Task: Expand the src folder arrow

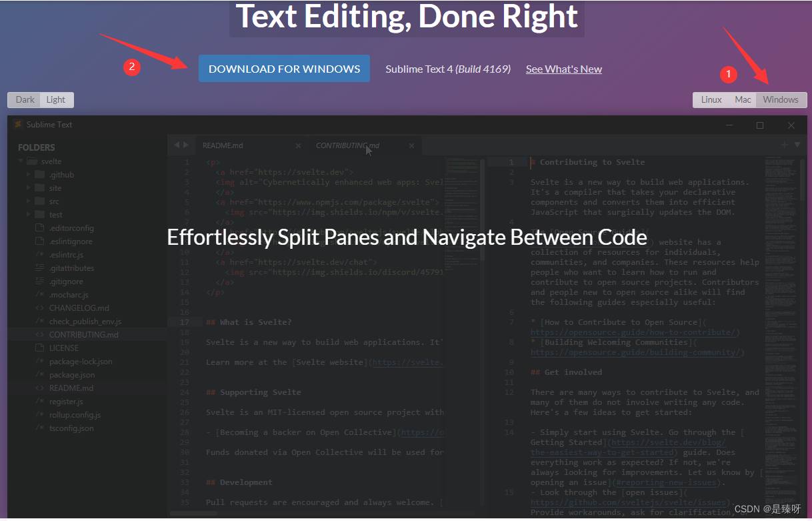Action: click(29, 201)
